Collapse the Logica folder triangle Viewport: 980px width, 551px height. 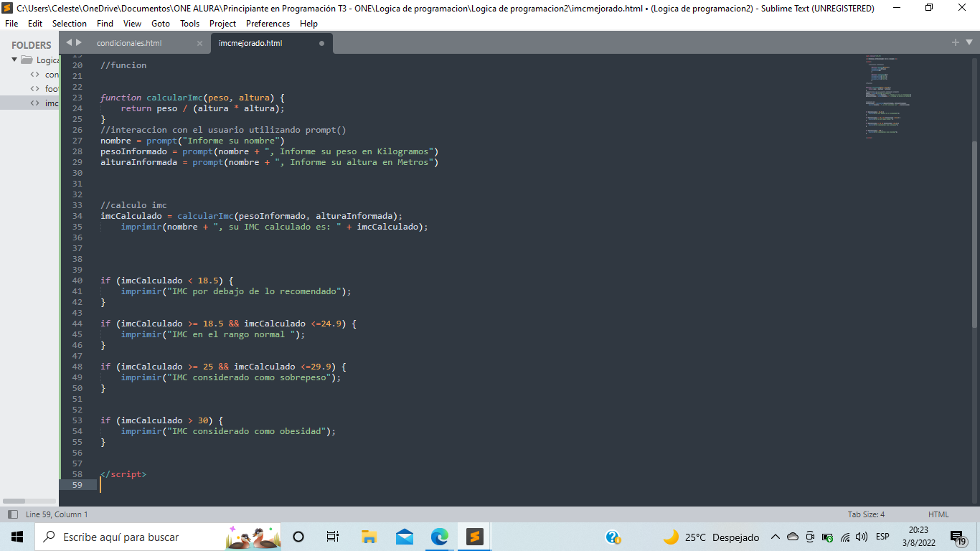pyautogui.click(x=14, y=60)
